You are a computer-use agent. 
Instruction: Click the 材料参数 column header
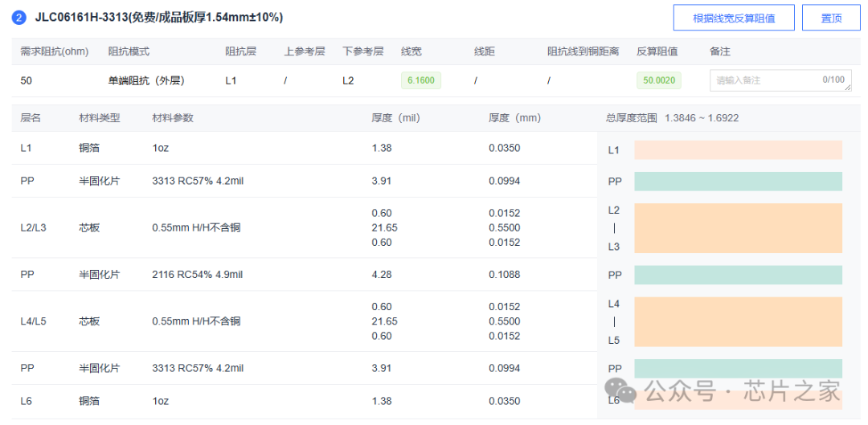173,118
